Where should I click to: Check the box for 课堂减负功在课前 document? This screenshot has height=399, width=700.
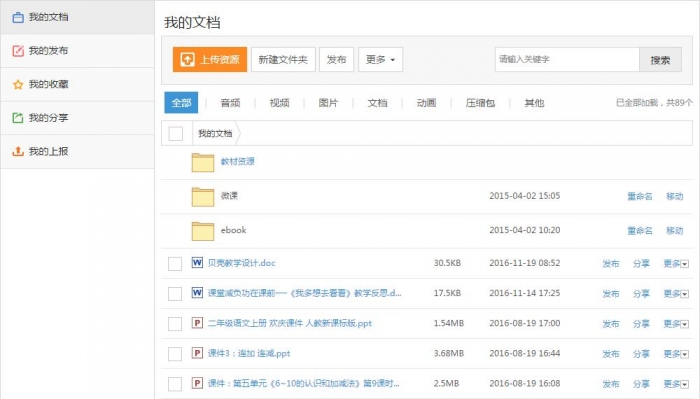[x=175, y=294]
